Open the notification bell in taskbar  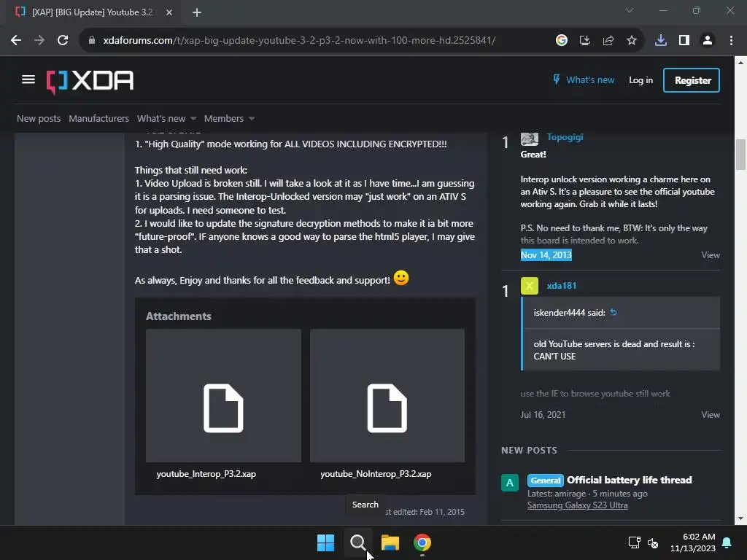(727, 542)
